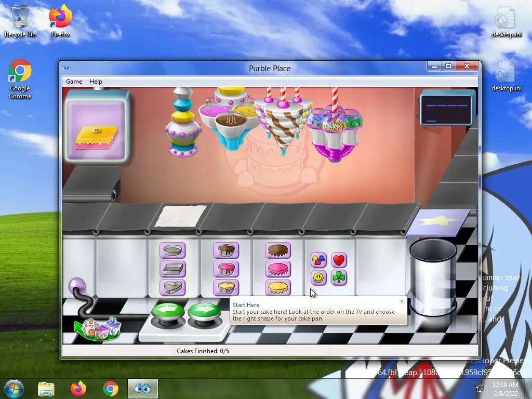The height and width of the screenshot is (399, 532).
Task: Apply chocolate brown icing
Action: 278,250
